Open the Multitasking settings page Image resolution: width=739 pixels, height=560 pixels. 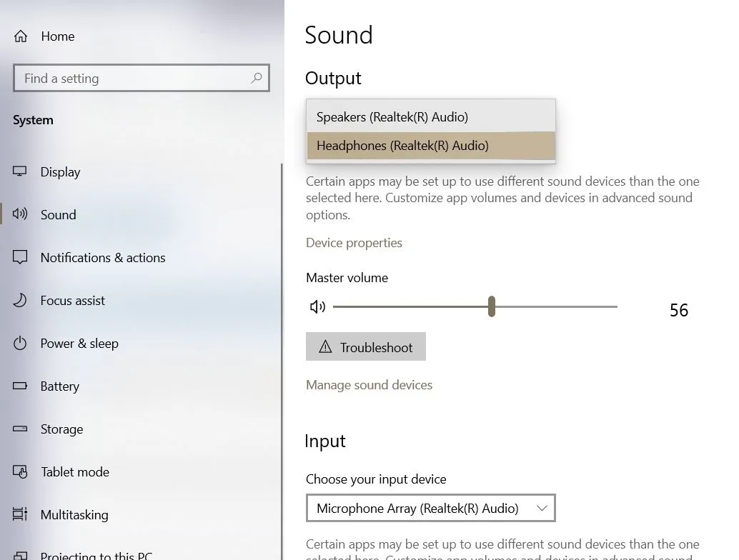(x=74, y=514)
